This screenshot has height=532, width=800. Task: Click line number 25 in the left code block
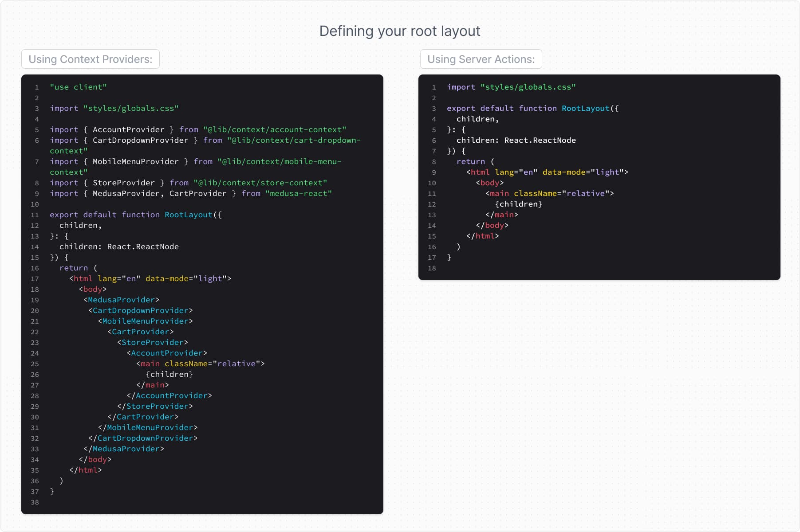click(35, 364)
